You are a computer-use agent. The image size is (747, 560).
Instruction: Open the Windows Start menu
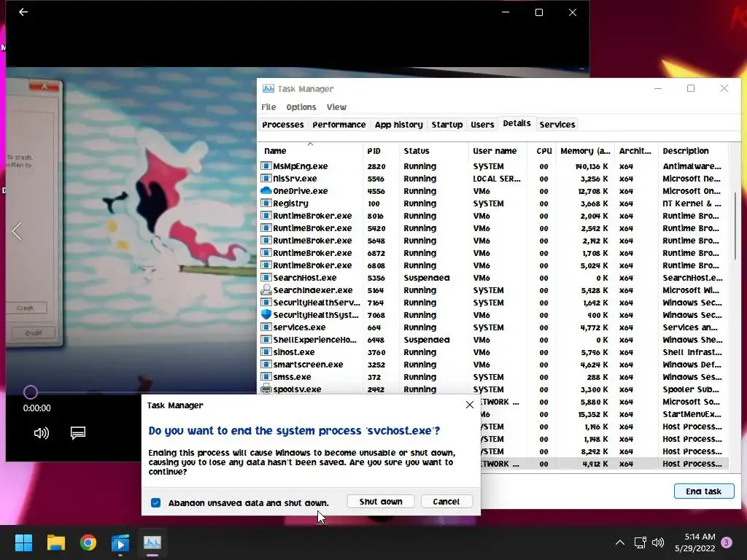tap(23, 542)
